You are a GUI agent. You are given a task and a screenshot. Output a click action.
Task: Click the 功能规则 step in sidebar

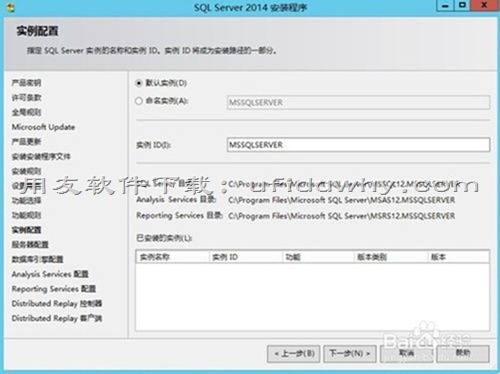(26, 215)
